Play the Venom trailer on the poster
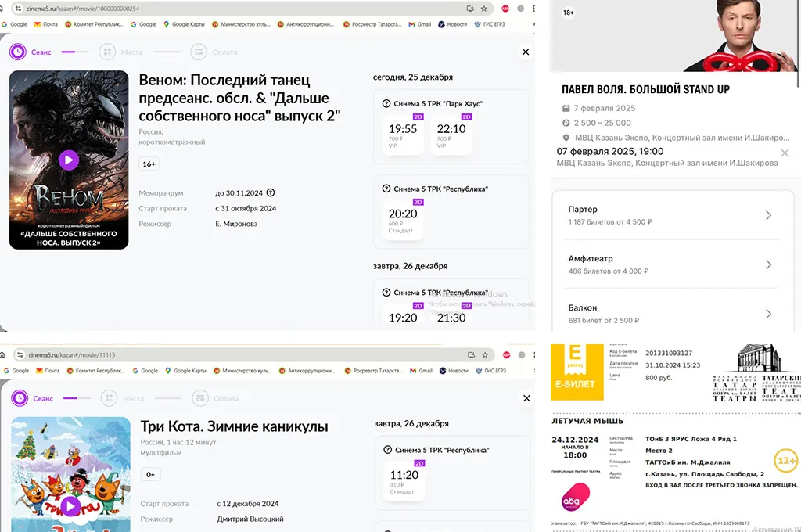This screenshot has width=801, height=532. point(69,160)
